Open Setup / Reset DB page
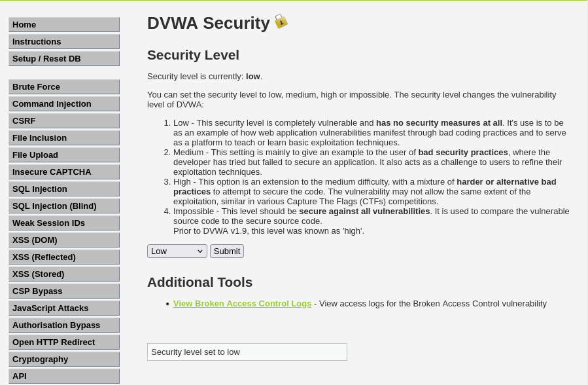 pos(64,58)
